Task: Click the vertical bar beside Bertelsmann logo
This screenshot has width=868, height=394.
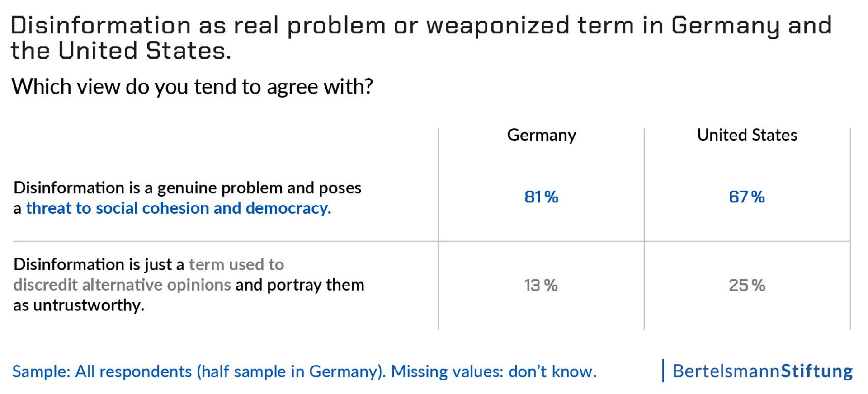Action: point(663,371)
